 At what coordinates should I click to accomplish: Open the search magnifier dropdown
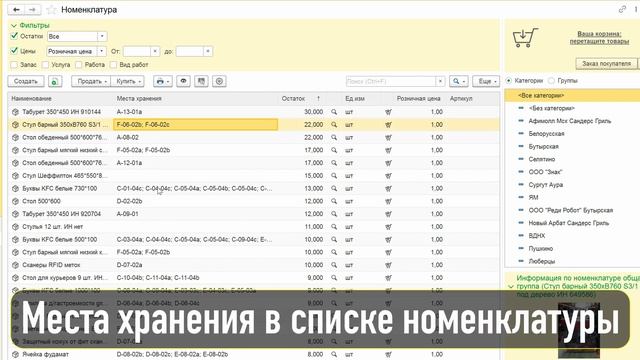click(x=458, y=82)
